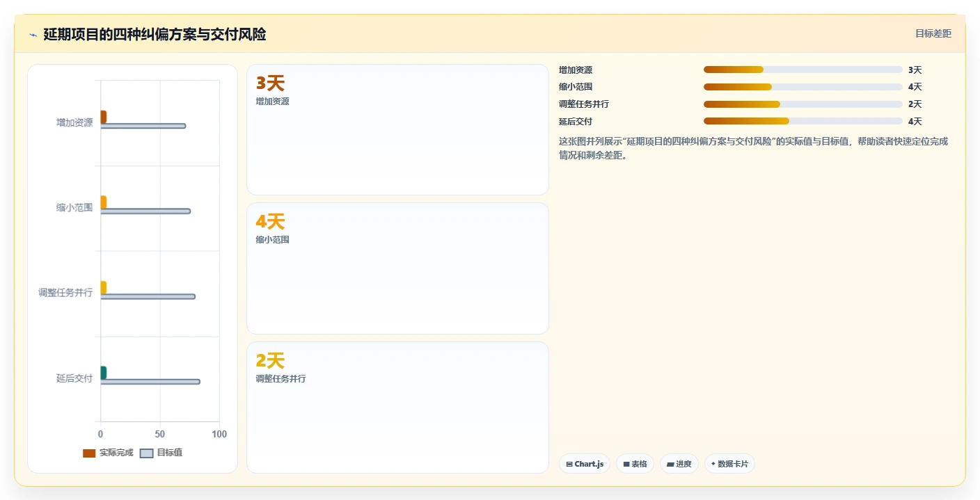Click the 增加资源 target bar in chart

point(143,126)
